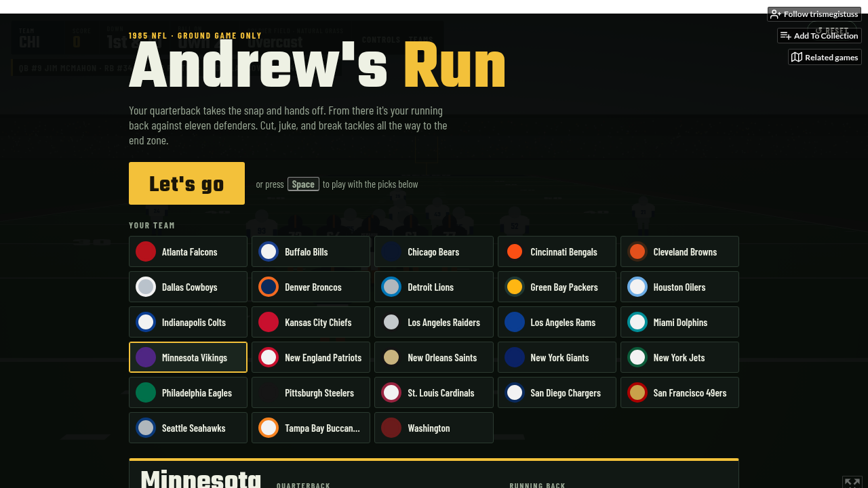This screenshot has height=488, width=868.
Task: Click the San Francisco 49ers logo circle
Action: click(637, 392)
